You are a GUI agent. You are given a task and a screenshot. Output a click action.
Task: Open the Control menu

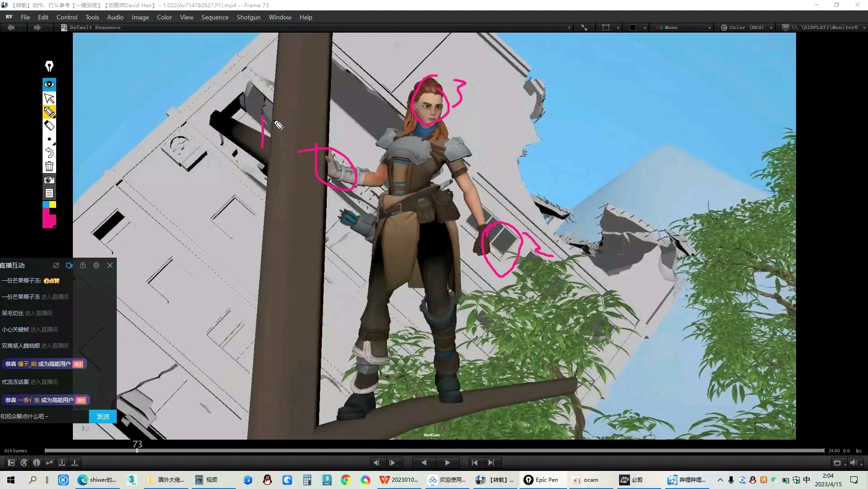[x=67, y=17]
